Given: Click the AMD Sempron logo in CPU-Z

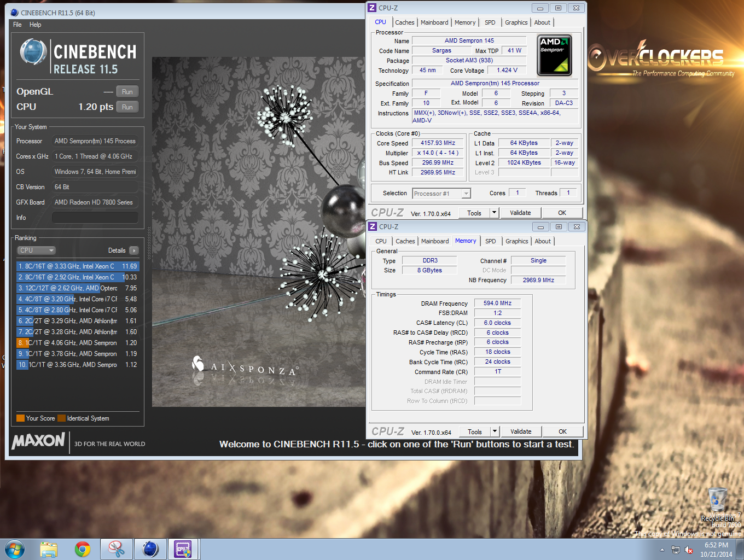Looking at the screenshot, I should tap(554, 55).
